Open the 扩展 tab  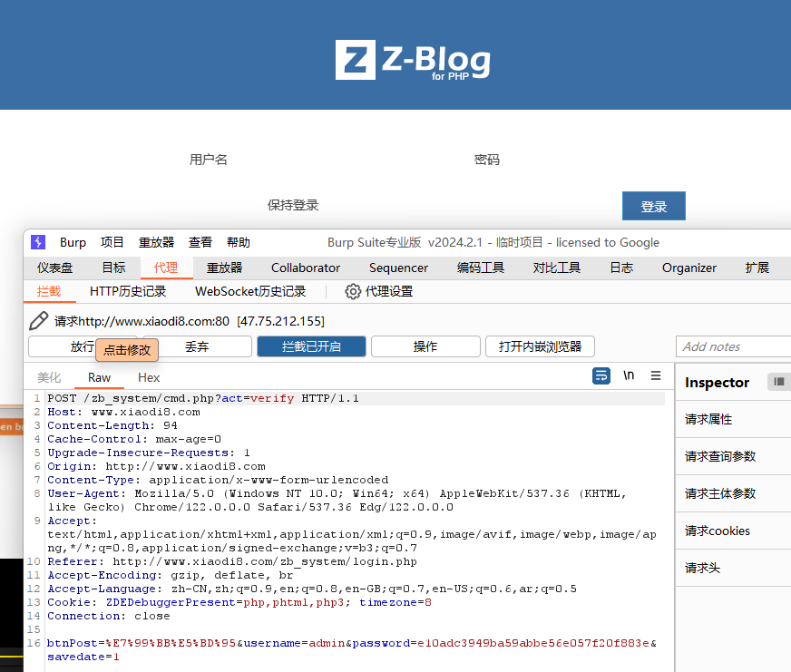coord(757,268)
